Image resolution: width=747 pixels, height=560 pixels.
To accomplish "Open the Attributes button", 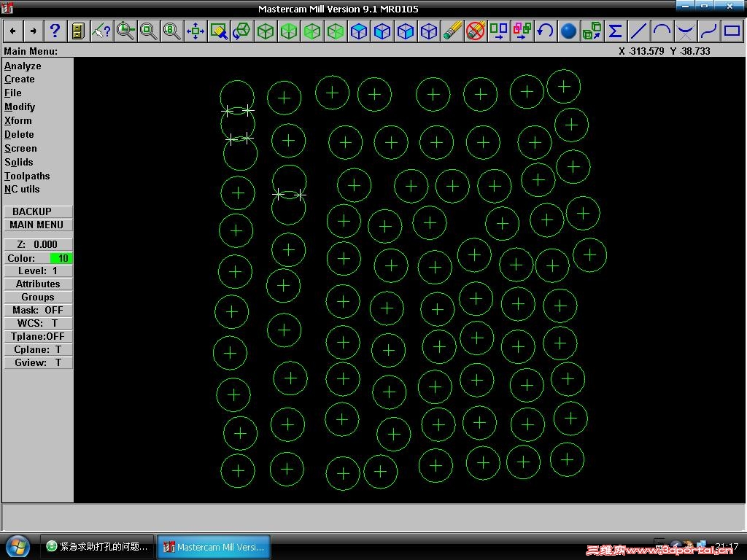I will tap(38, 284).
